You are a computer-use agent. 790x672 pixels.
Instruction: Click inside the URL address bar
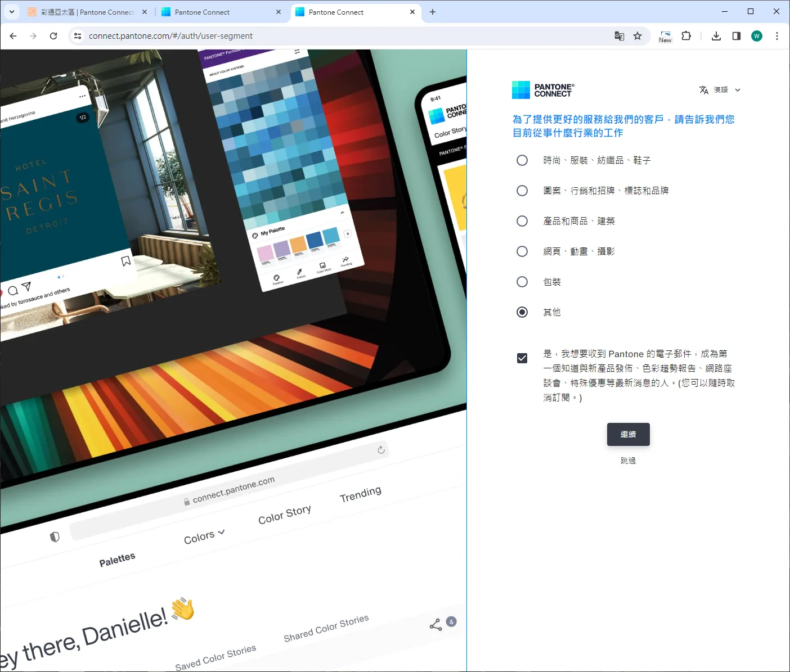(x=225, y=35)
